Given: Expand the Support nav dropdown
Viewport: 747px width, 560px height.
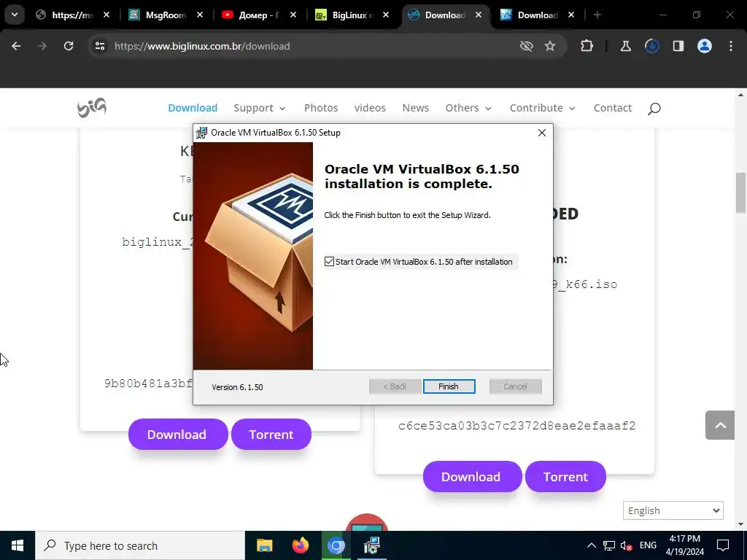Looking at the screenshot, I should tap(260, 108).
